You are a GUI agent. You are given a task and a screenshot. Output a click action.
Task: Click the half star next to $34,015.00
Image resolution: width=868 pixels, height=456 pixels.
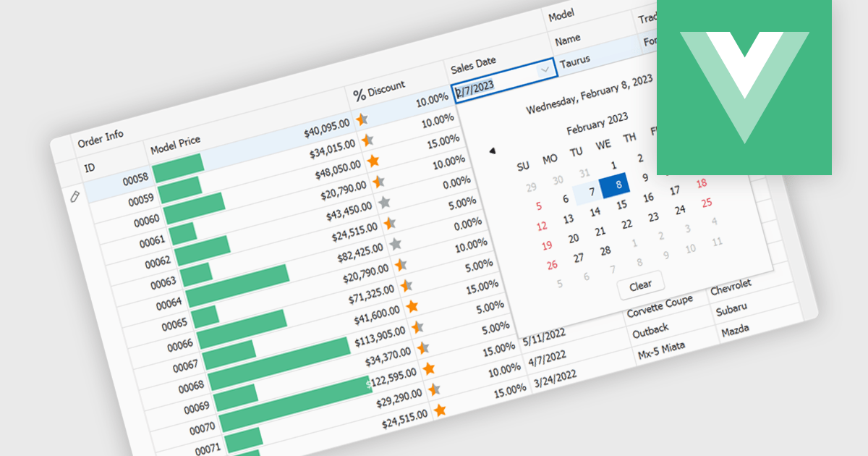tap(367, 140)
